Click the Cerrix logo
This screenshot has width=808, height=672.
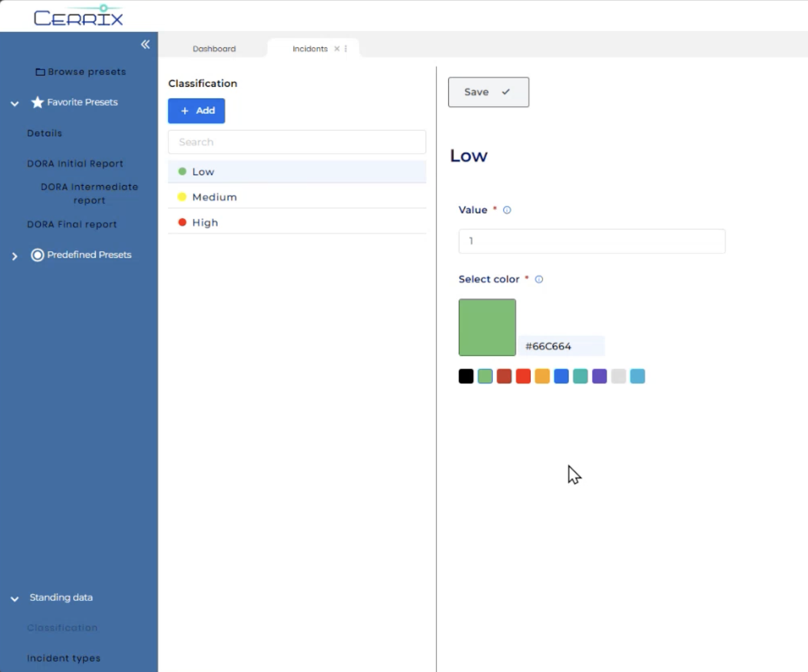click(79, 16)
